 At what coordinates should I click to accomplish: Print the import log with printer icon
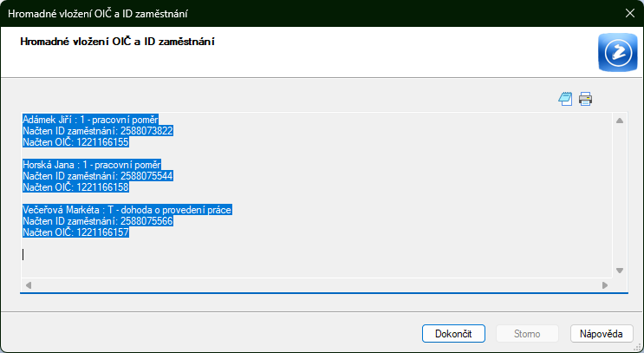[x=585, y=99]
